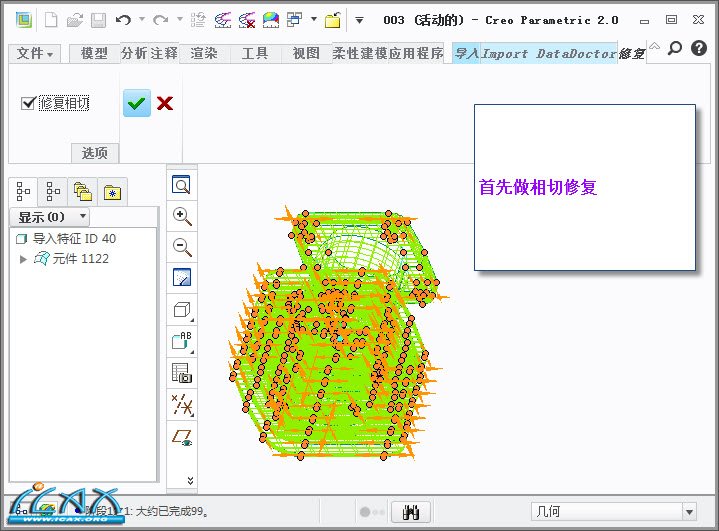
Task: Open the 文件 menu
Action: (35, 54)
